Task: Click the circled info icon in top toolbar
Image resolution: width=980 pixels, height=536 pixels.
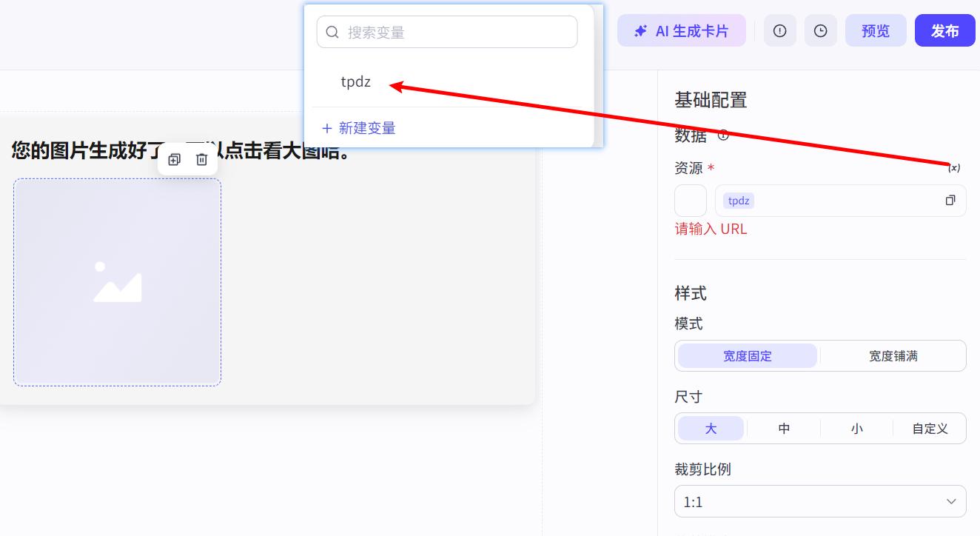Action: 779,30
